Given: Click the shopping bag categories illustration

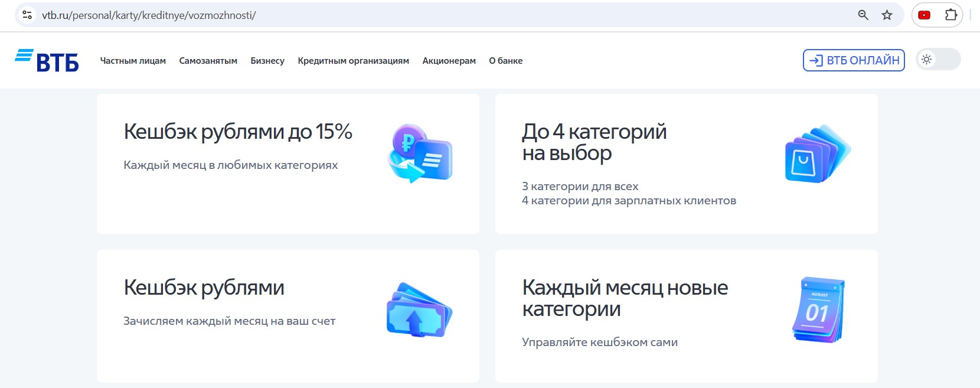Looking at the screenshot, I should tap(818, 154).
